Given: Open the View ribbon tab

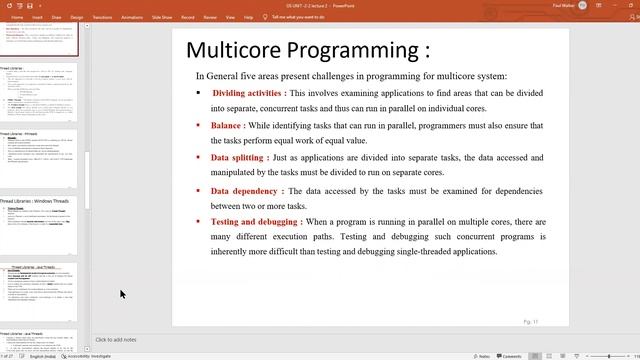Looking at the screenshot, I should pos(230,18).
